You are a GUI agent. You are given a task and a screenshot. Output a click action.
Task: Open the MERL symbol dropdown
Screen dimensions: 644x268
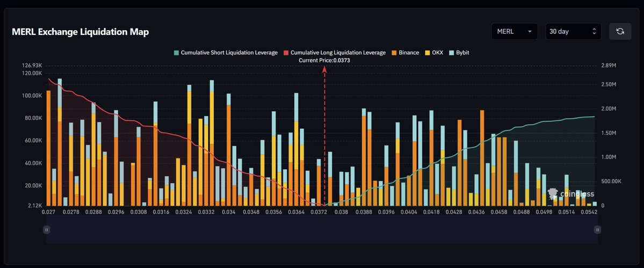click(x=514, y=31)
